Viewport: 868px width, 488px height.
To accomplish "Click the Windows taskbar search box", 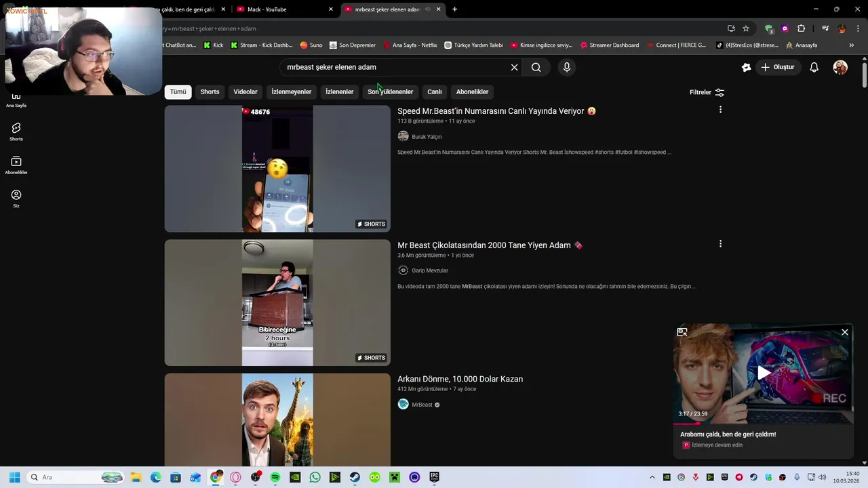I will (75, 477).
